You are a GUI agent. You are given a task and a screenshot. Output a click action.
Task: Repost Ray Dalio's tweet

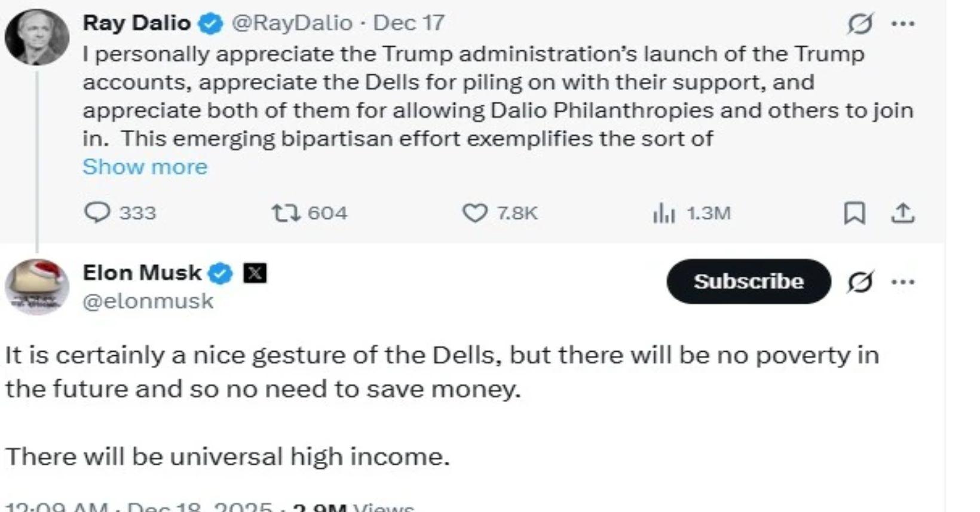tap(285, 213)
